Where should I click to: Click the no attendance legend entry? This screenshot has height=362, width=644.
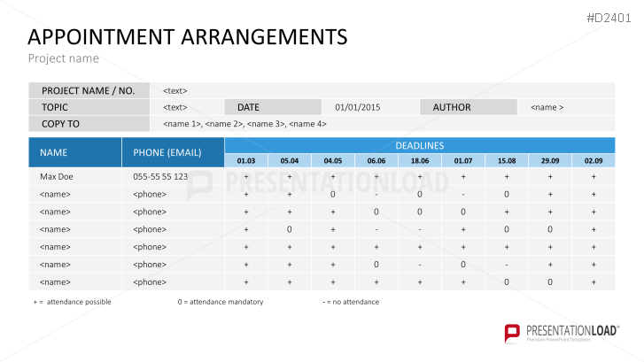tap(351, 302)
